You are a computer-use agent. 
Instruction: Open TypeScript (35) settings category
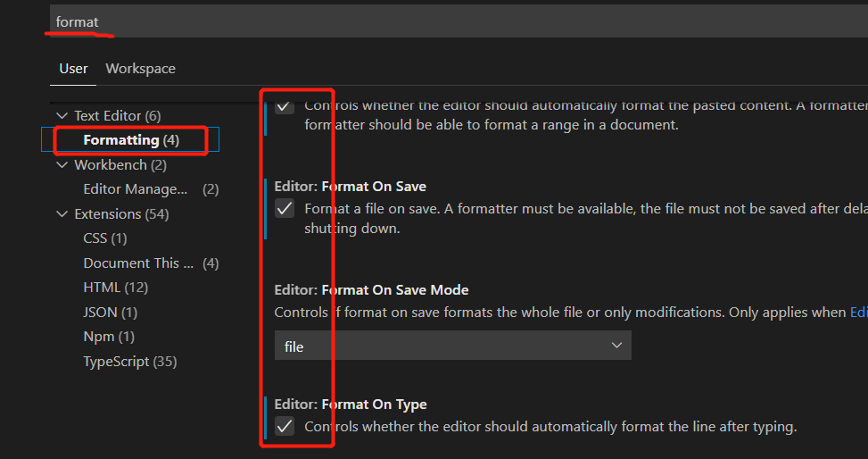pyautogui.click(x=129, y=362)
